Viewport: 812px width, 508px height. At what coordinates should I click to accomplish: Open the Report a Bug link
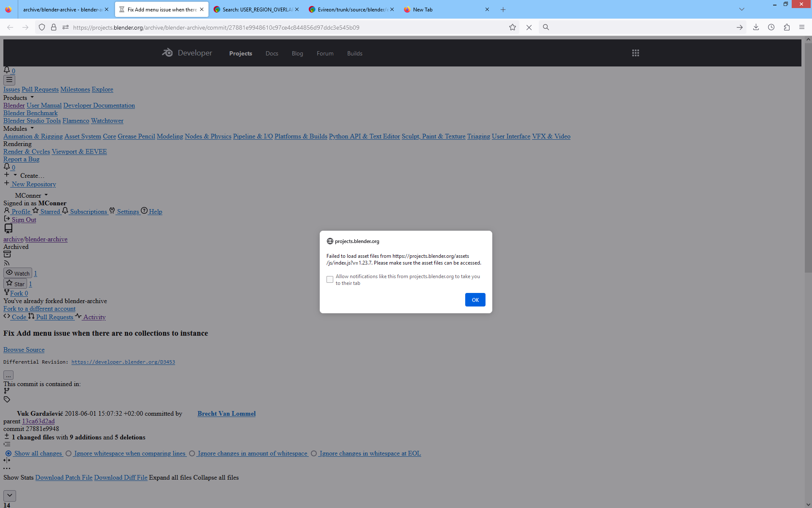(21, 159)
